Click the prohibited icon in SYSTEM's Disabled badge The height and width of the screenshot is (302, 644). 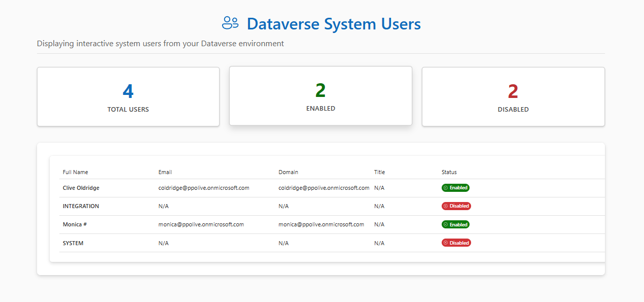pos(447,243)
